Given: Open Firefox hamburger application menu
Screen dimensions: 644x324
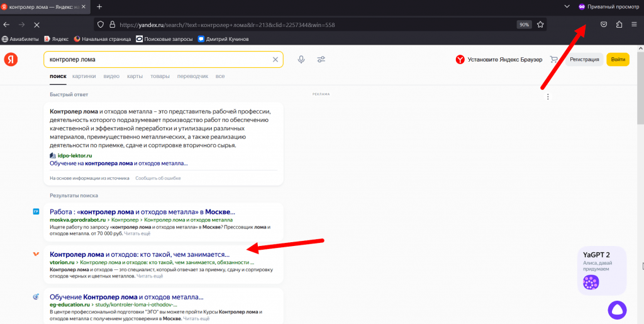Looking at the screenshot, I should pos(634,25).
